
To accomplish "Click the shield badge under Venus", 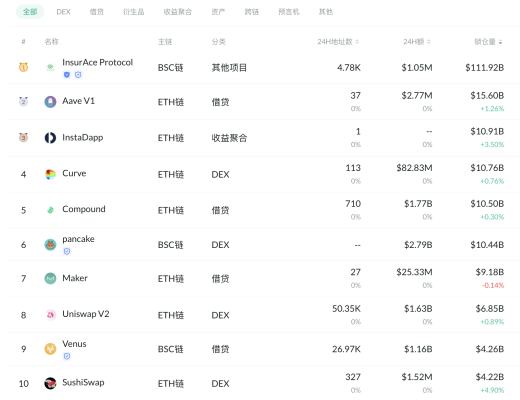I will (x=67, y=357).
